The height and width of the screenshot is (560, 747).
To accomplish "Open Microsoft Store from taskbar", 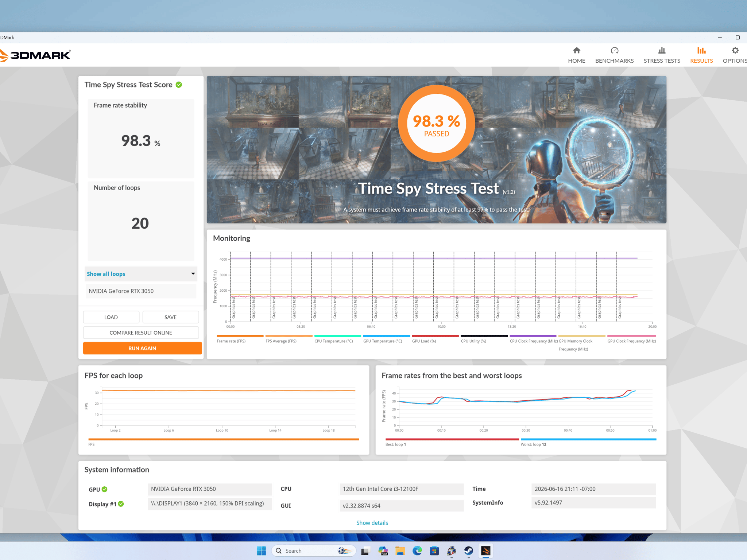I will [434, 551].
